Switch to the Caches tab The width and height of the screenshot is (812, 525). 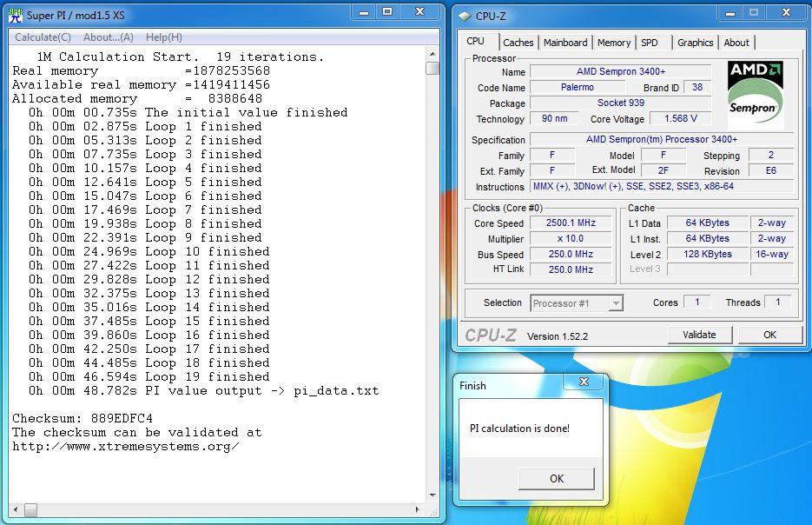pyautogui.click(x=518, y=43)
